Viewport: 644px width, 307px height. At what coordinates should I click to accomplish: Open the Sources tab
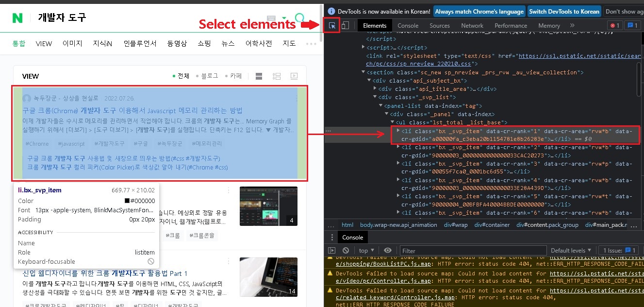(440, 26)
